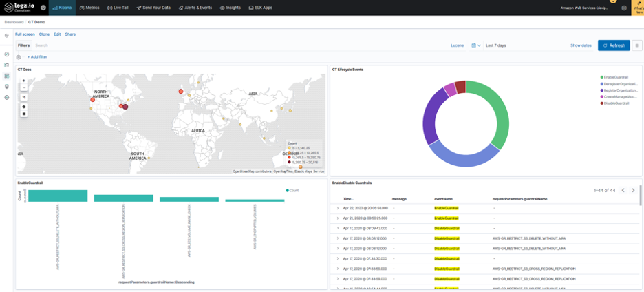
Task: Click the recently viewed clock icon in sidebar
Action: point(7,36)
